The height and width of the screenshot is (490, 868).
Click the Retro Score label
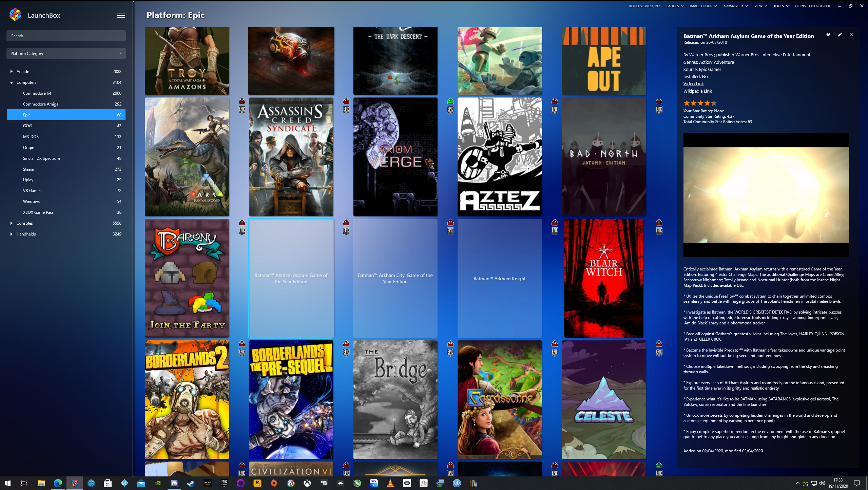coord(644,6)
